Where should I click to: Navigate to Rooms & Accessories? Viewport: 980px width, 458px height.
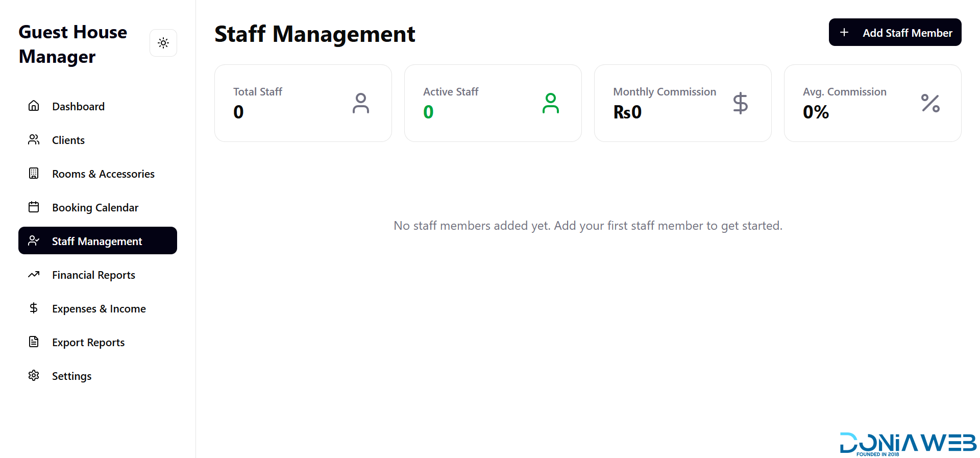pos(103,174)
